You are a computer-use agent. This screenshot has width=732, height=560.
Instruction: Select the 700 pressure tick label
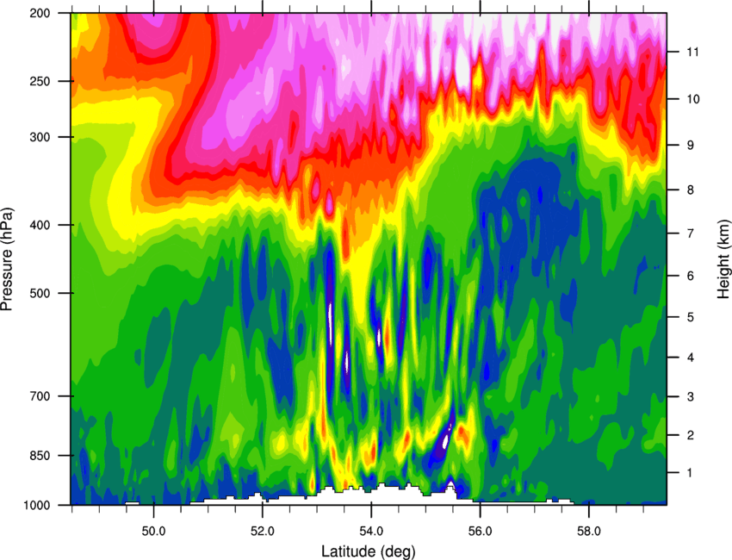40,396
